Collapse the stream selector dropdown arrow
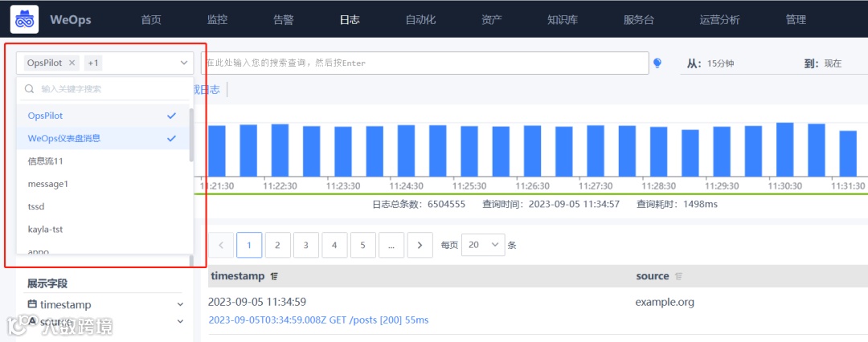 (184, 63)
